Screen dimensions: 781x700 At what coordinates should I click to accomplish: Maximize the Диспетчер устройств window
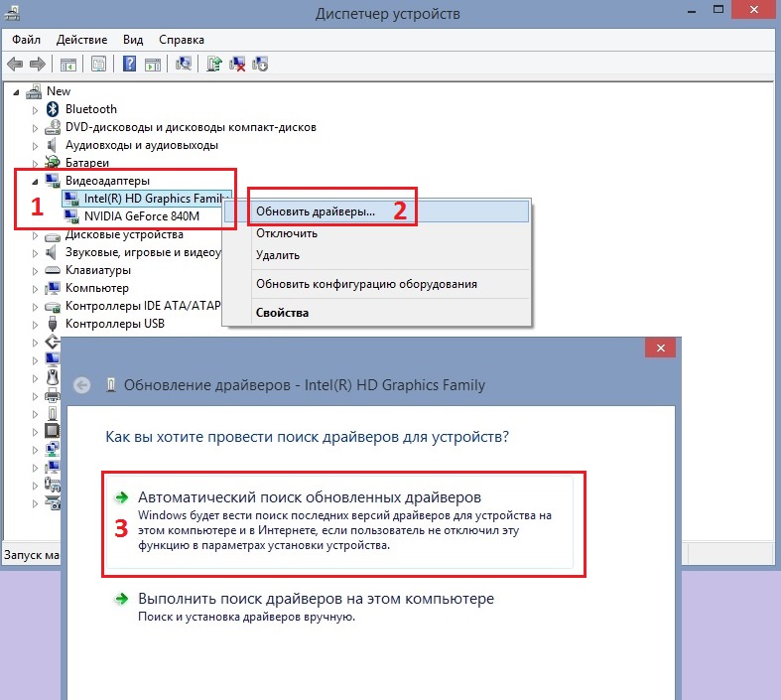[x=717, y=9]
